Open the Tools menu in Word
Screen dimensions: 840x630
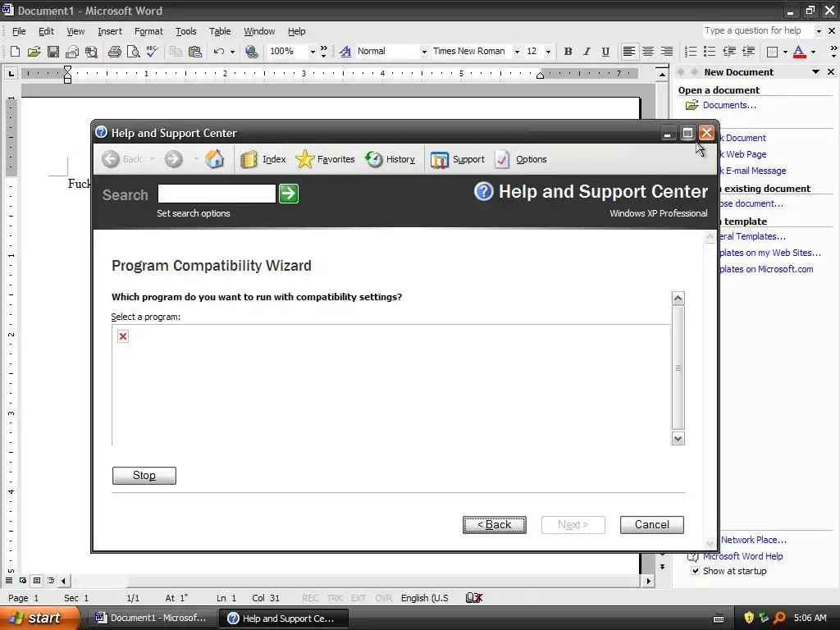(186, 31)
